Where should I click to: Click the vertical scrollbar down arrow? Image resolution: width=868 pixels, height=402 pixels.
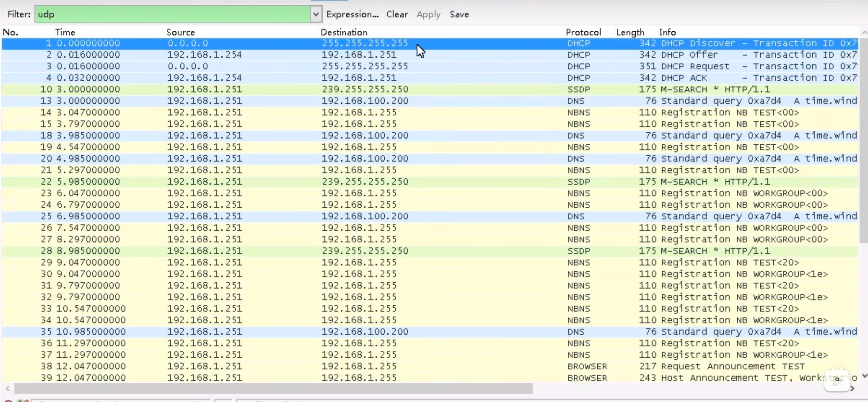[x=864, y=376]
